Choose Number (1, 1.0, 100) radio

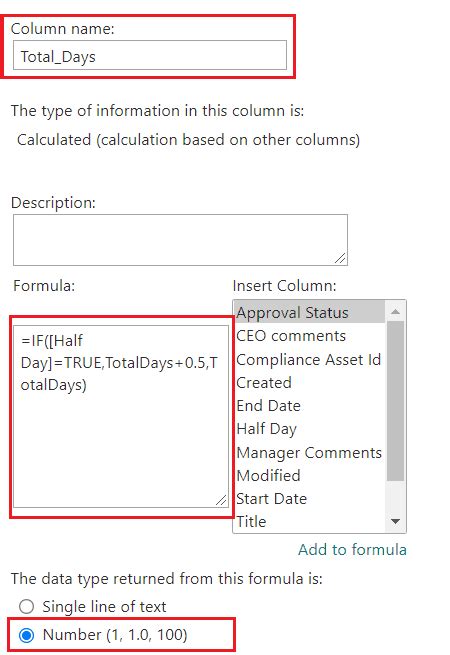27,635
